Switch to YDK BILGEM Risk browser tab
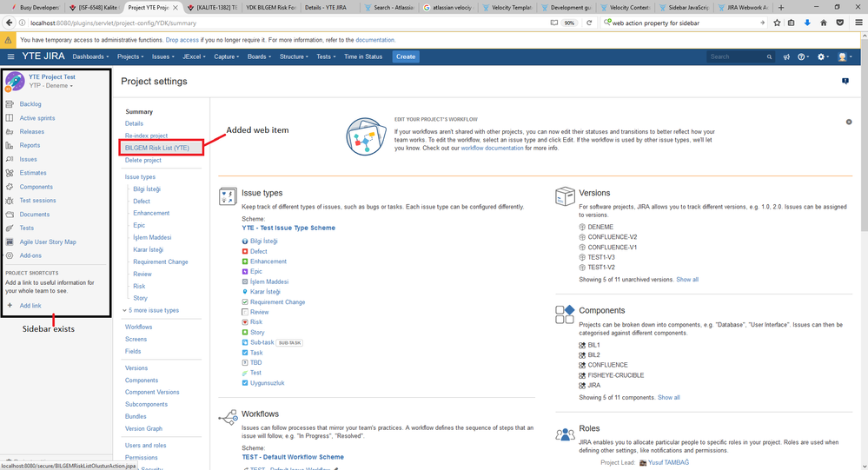Screen dimensions: 868x470 pyautogui.click(x=270, y=8)
